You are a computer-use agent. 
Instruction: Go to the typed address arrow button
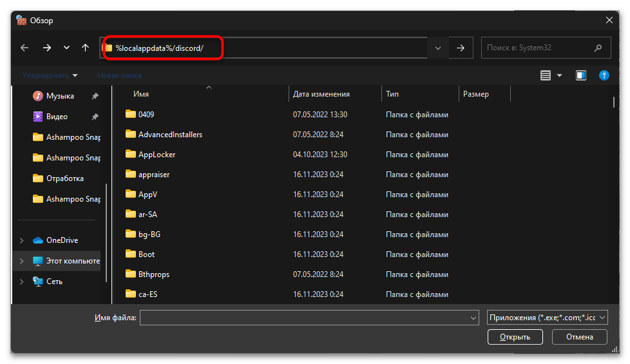[x=461, y=48]
